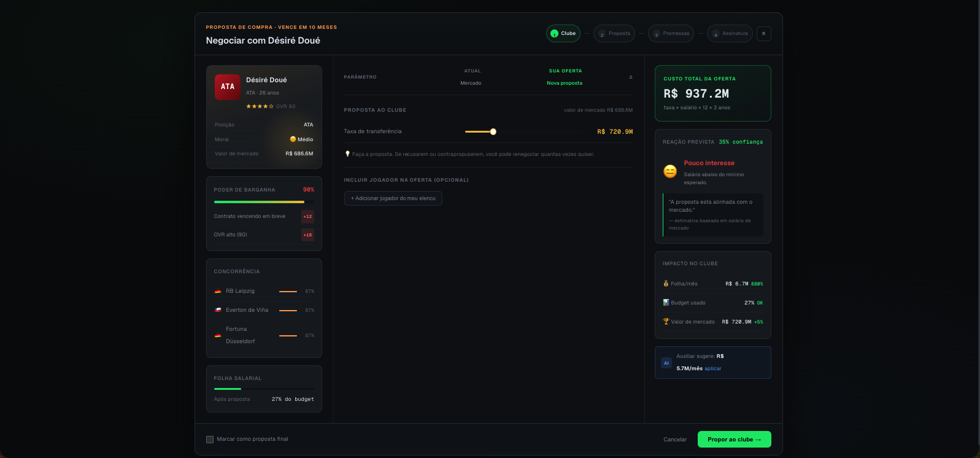This screenshot has width=980, height=458.
Task: Click the 27% do budget value
Action: click(x=293, y=399)
